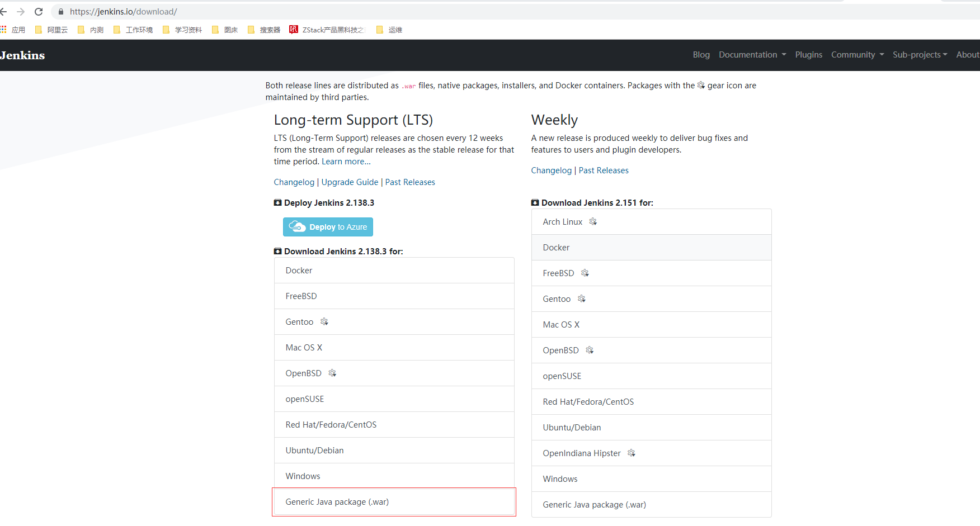Open the 搜索器 bookmark folder

(x=263, y=30)
